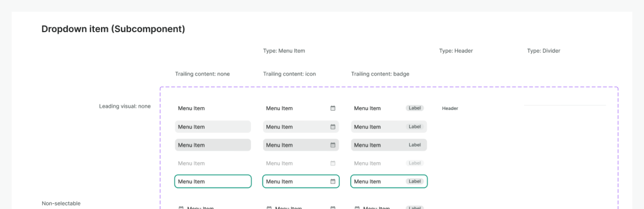Select second-row gray Menu Item with no trailing content
This screenshot has width=644, height=209.
coord(213,127)
